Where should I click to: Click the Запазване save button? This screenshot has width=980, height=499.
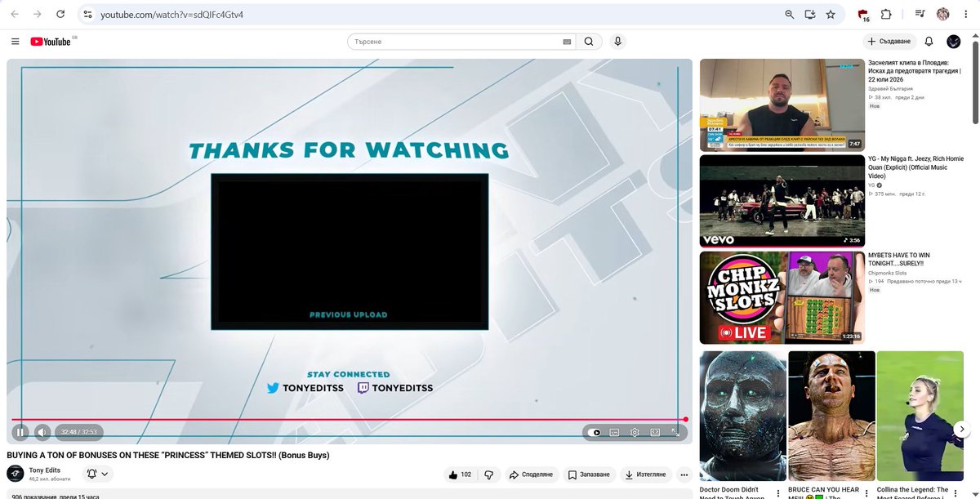tap(589, 474)
